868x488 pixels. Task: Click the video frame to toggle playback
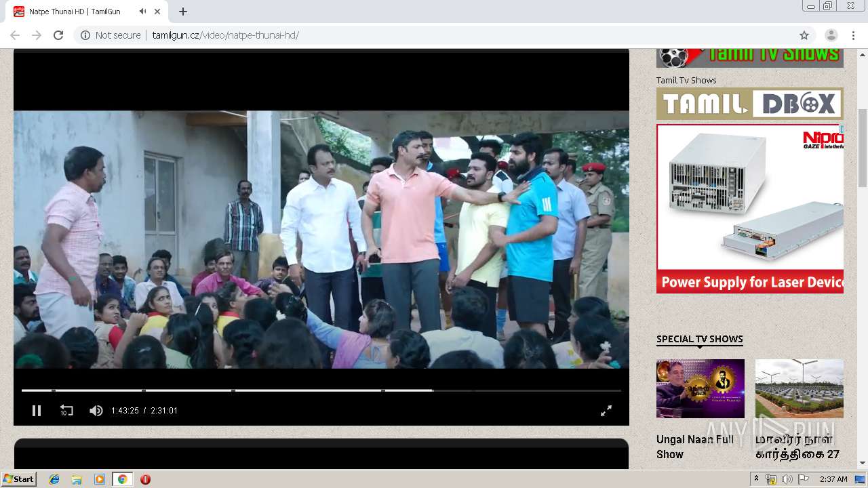[321, 239]
